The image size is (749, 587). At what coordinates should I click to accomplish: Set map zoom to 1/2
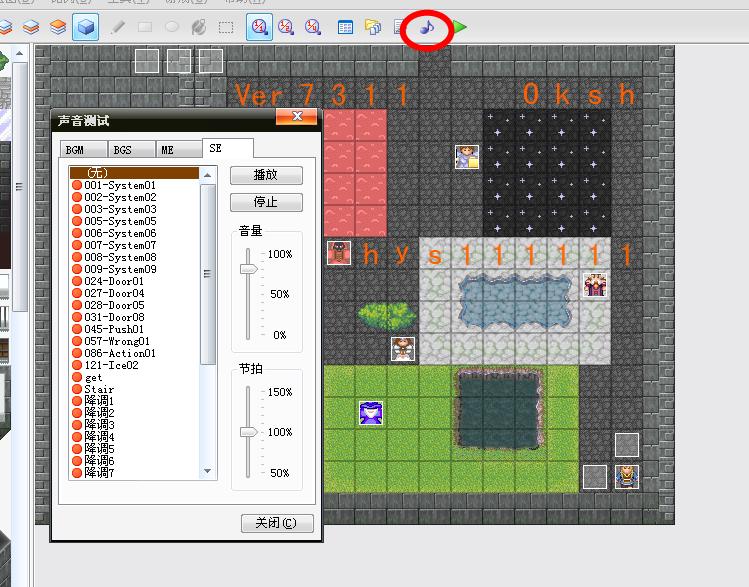(x=286, y=27)
